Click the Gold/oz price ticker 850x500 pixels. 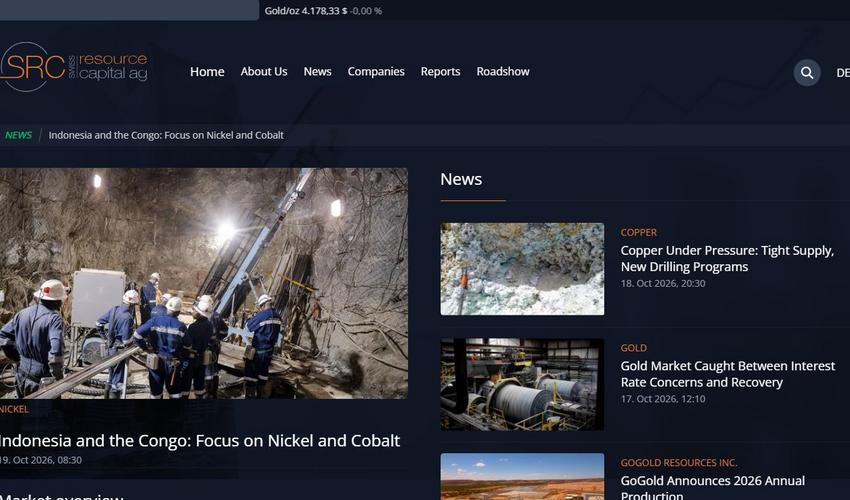click(x=323, y=11)
